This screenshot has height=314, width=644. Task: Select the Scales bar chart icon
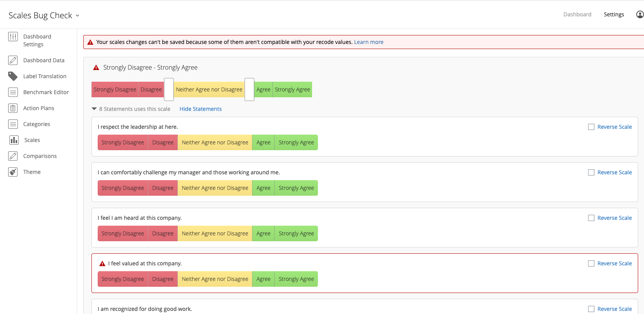[x=14, y=140]
